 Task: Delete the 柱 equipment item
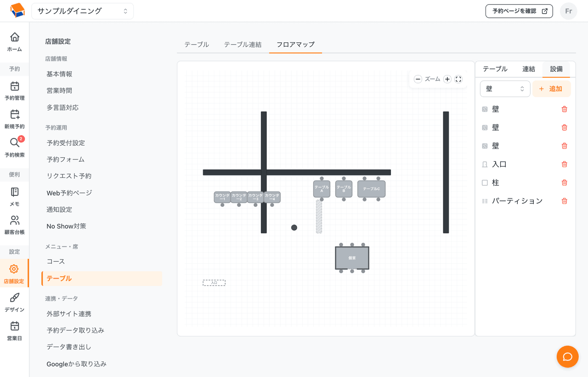click(x=565, y=183)
